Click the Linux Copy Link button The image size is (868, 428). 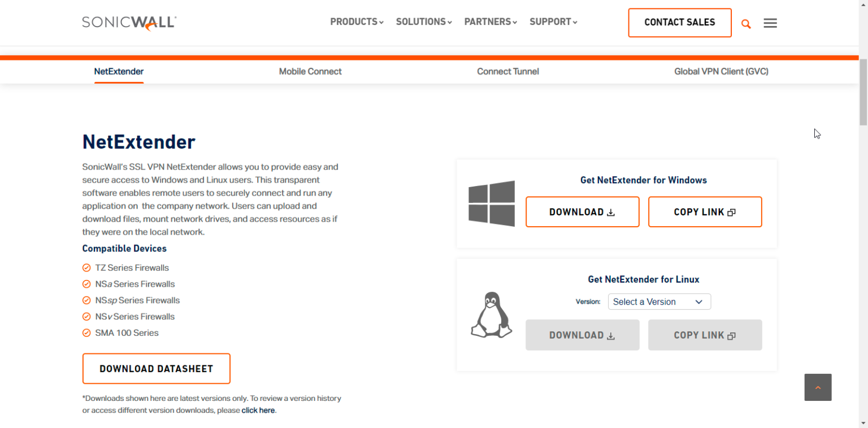(705, 335)
